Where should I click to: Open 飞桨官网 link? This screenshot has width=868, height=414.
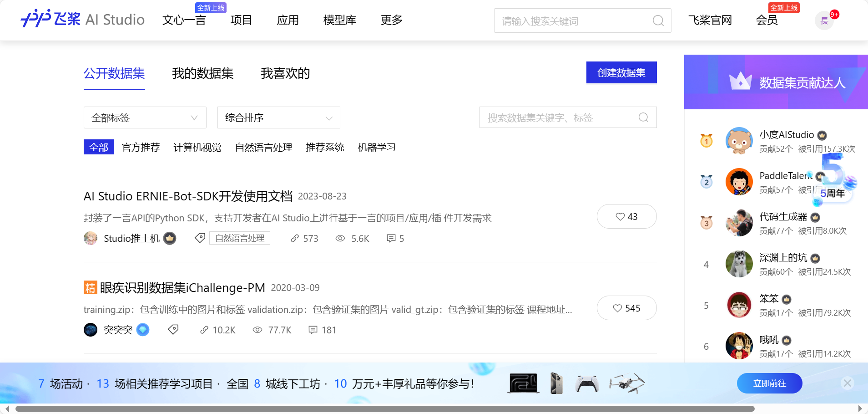click(710, 20)
